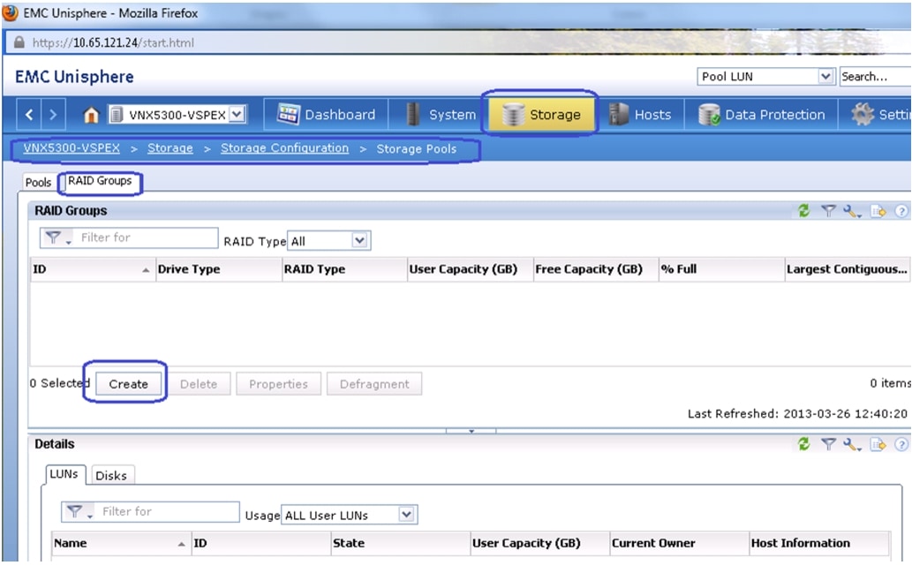Switch to the Disks tab

[111, 475]
